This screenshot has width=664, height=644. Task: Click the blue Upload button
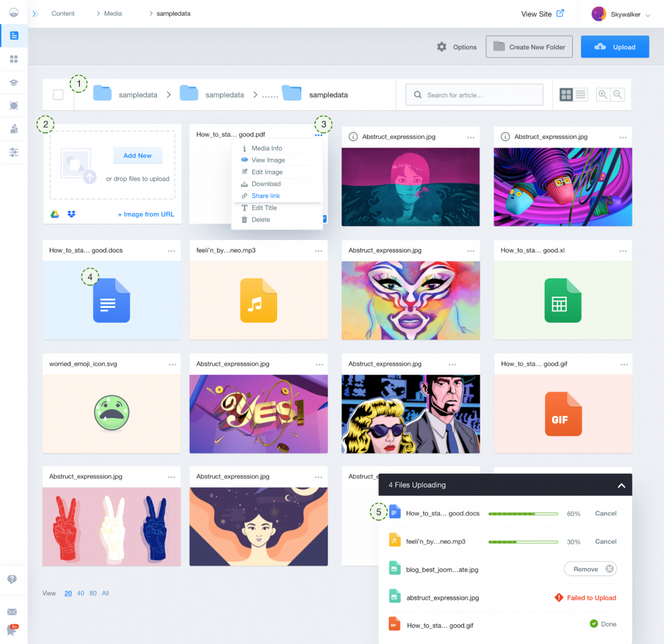[x=615, y=47]
